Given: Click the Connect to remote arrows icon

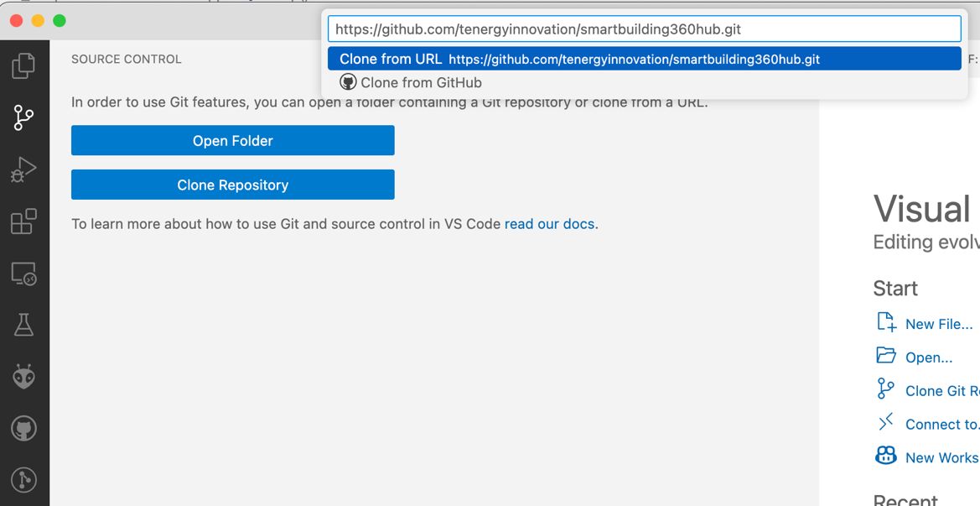Looking at the screenshot, I should click(885, 423).
